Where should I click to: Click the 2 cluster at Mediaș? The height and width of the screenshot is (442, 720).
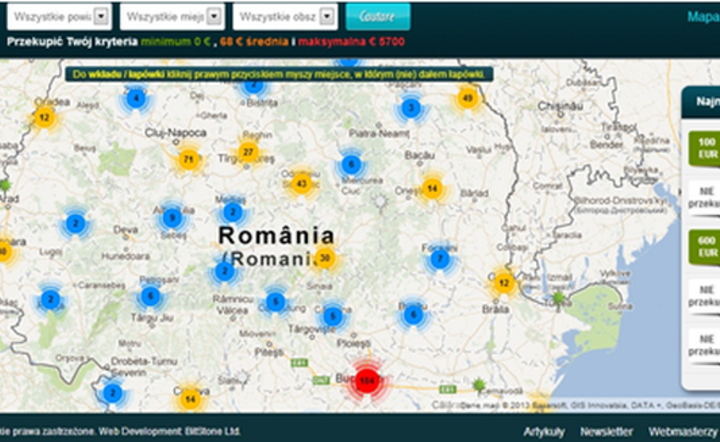(233, 213)
